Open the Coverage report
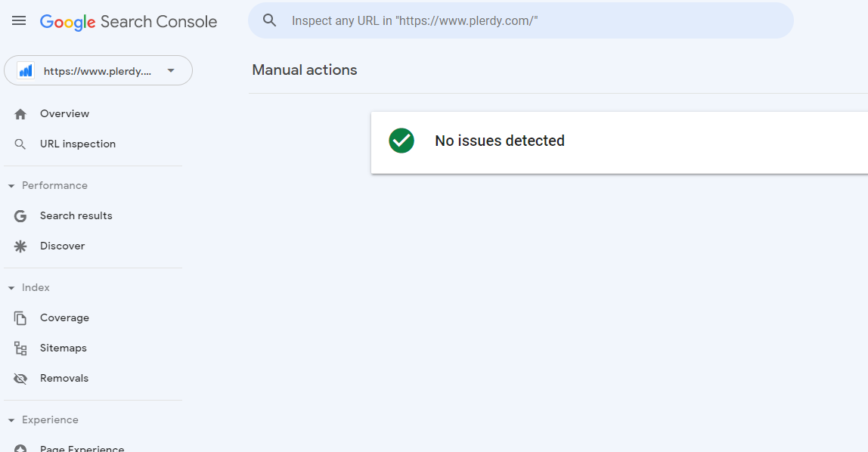868x452 pixels. tap(64, 317)
